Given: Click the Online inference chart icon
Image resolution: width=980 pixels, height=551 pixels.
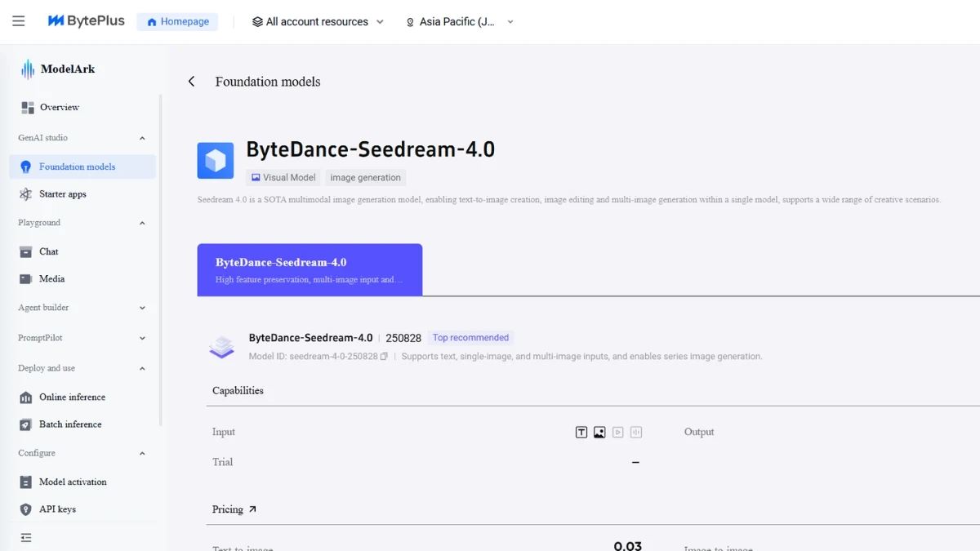Looking at the screenshot, I should [x=26, y=398].
